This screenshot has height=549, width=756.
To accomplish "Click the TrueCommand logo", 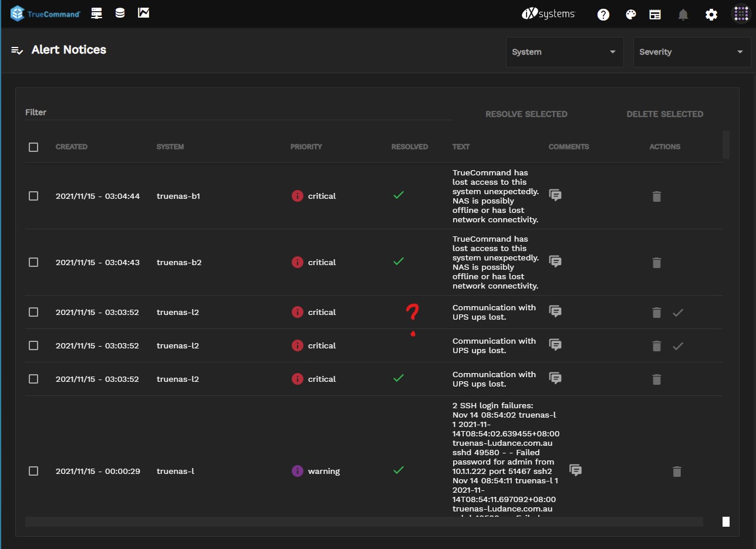I will tap(45, 13).
